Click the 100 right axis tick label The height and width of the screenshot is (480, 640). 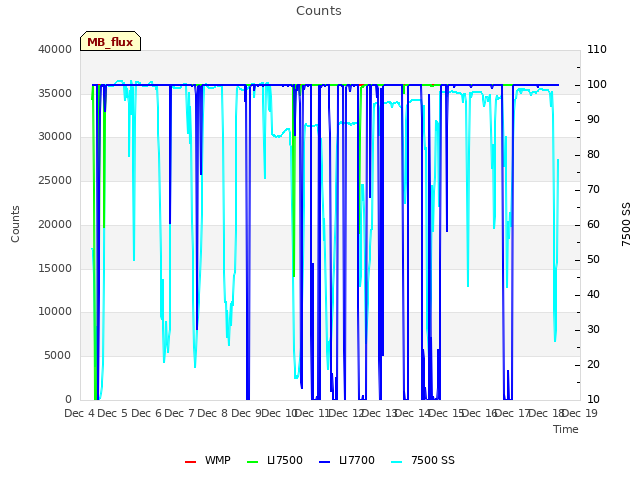[x=597, y=84]
